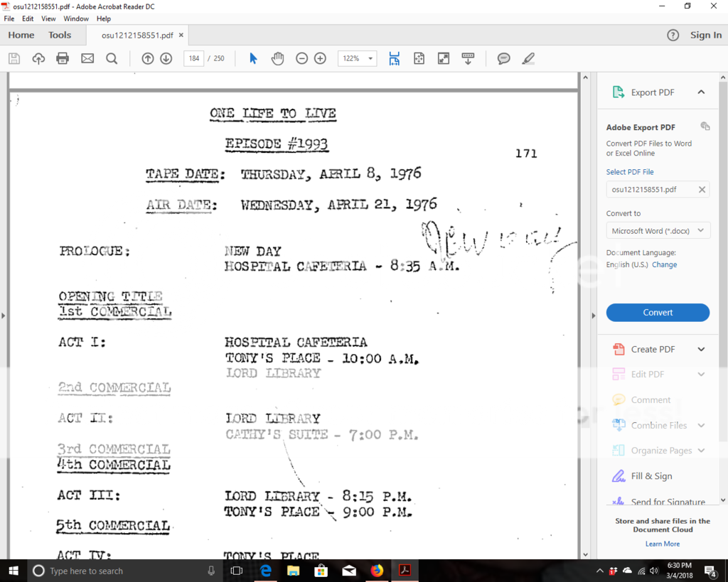The height and width of the screenshot is (582, 728).
Task: Select the Add Comment speech bubble icon
Action: click(503, 58)
